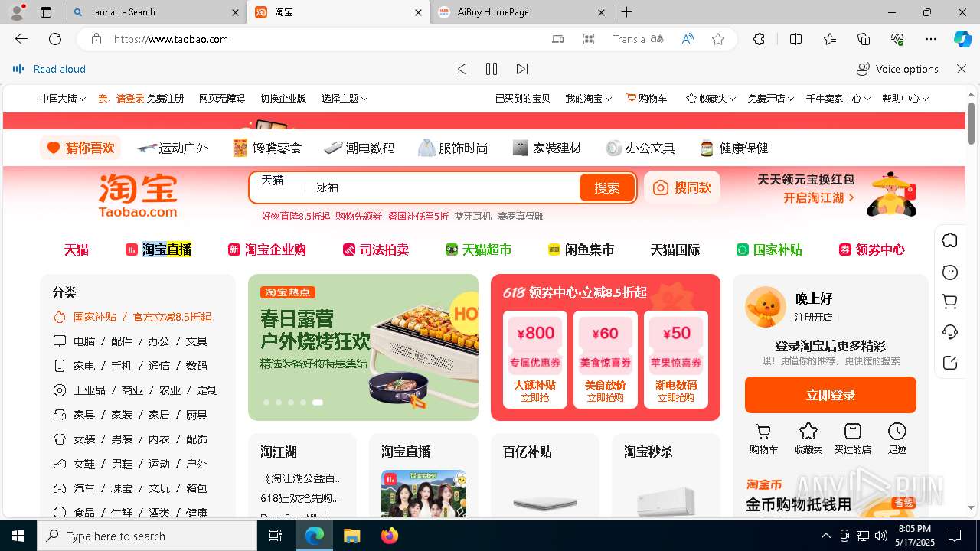980x551 pixels.
Task: Select the 潮电数码 category tab
Action: click(x=359, y=148)
